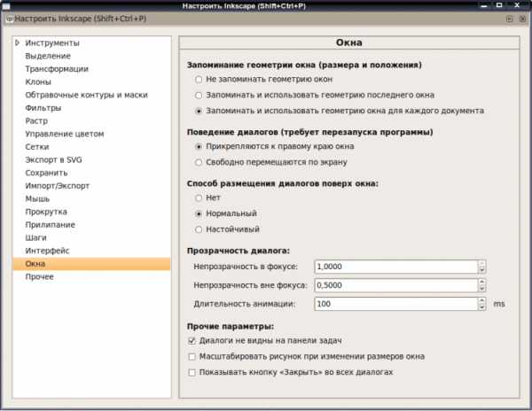Maximize the Настроить Inkscape window
Image resolution: width=532 pixels, height=411 pixels.
pyautogui.click(x=499, y=5)
